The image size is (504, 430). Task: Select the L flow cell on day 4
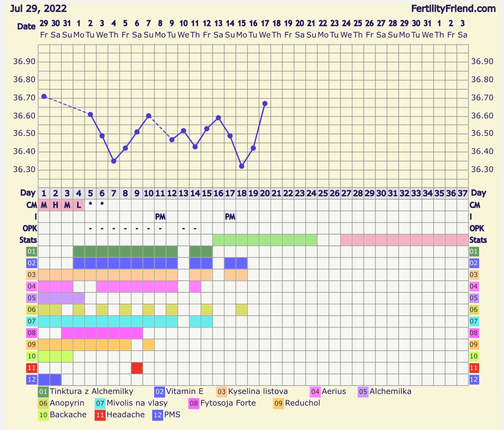point(79,205)
